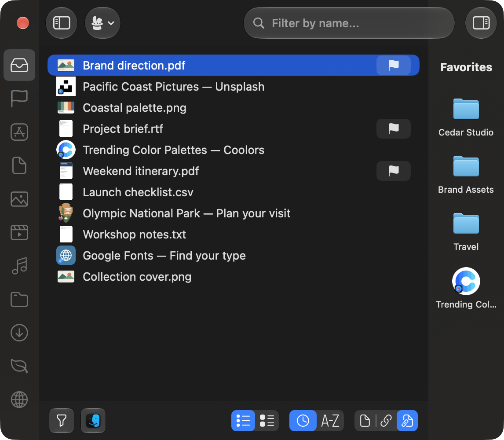This screenshot has width=504, height=440.
Task: Select the Inbox sidebar section
Action: pyautogui.click(x=19, y=65)
